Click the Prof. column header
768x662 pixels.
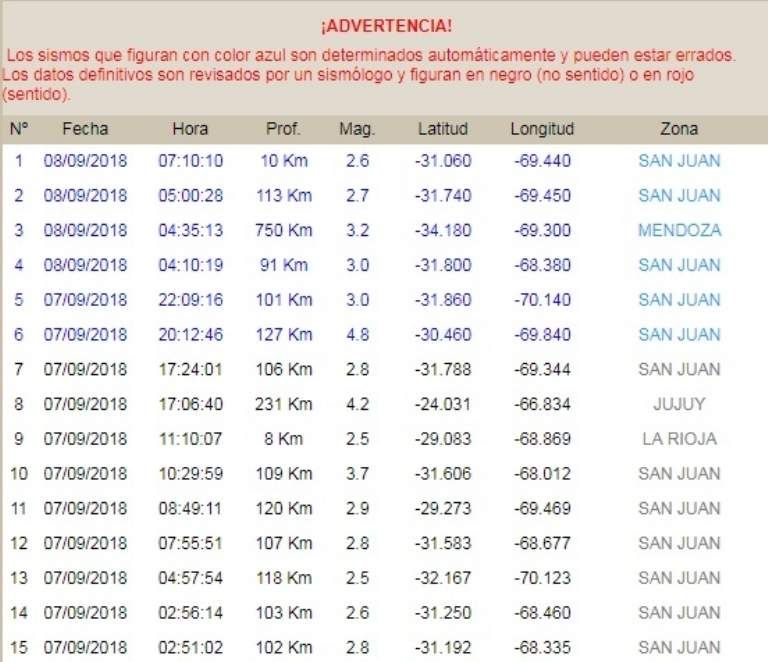point(283,129)
